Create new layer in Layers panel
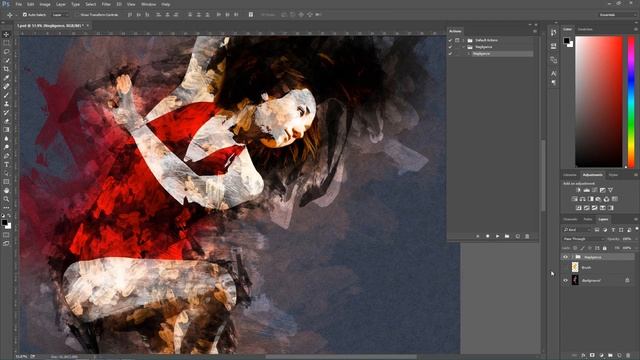The width and height of the screenshot is (640, 360). [x=619, y=356]
